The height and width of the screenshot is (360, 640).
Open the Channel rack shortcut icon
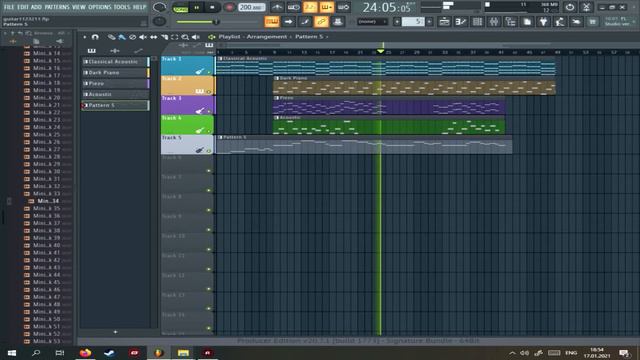click(477, 22)
